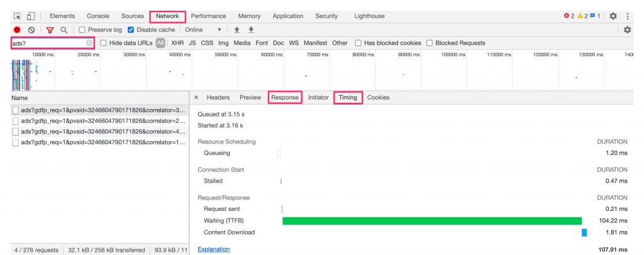
Task: Close the request details pane
Action: coord(196,98)
